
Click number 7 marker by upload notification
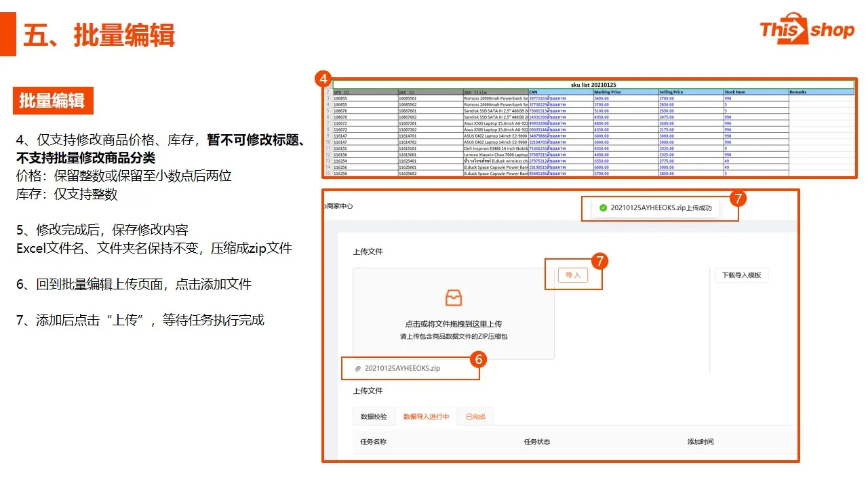[x=738, y=198]
